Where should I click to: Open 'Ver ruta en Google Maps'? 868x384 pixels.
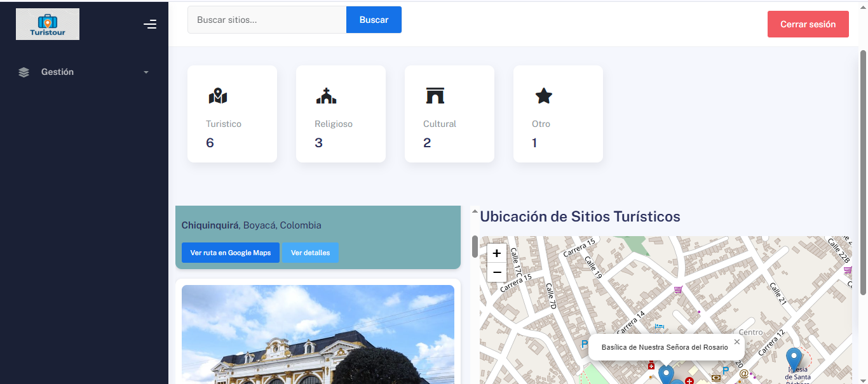point(230,252)
